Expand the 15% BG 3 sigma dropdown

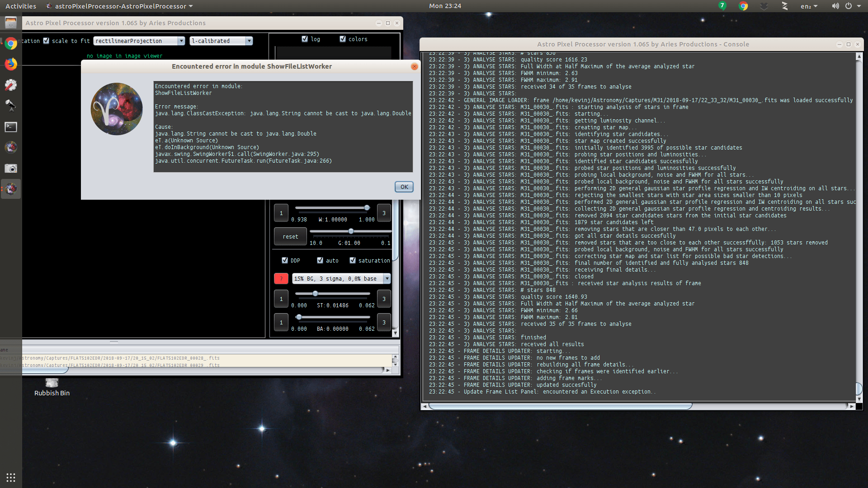point(387,278)
